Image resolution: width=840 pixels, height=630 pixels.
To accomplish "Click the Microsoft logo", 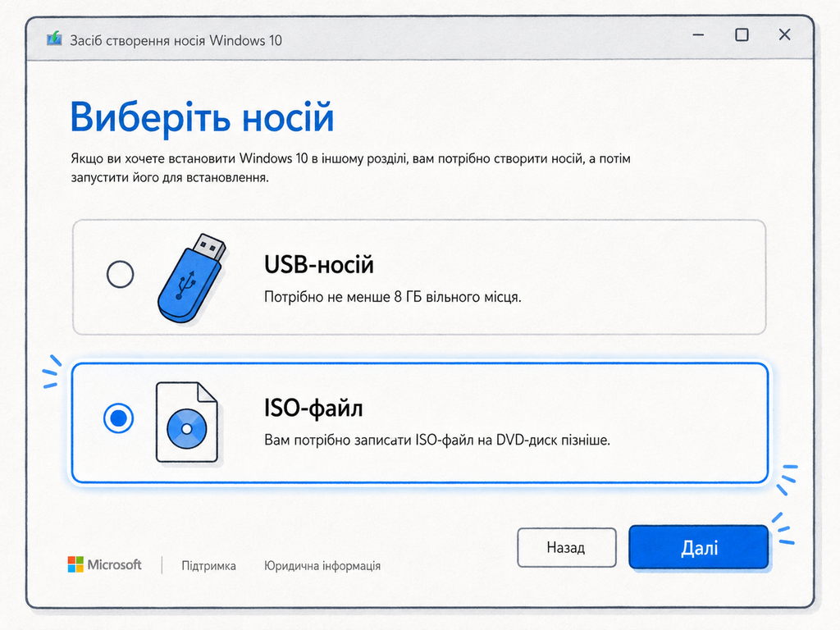I will (104, 564).
